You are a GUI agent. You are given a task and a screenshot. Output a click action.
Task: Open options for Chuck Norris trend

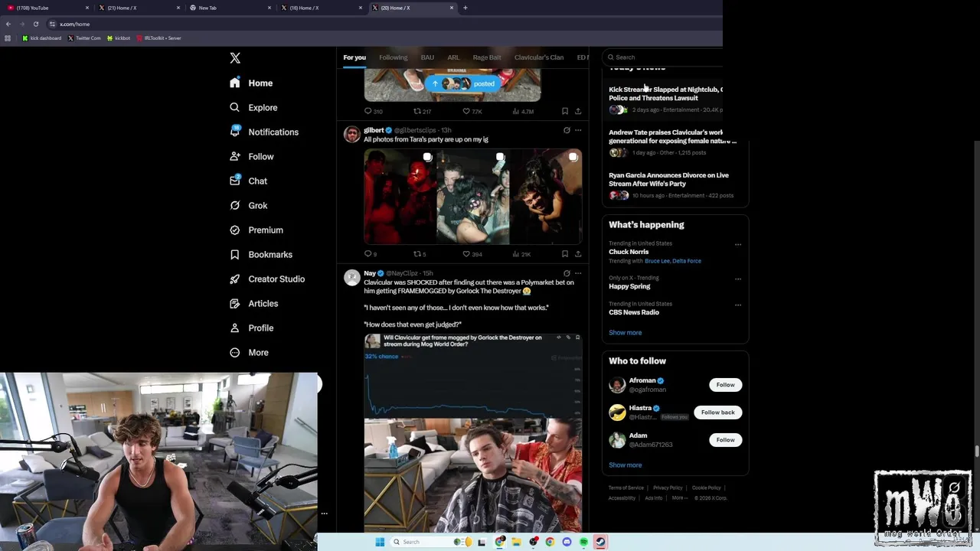[738, 245]
